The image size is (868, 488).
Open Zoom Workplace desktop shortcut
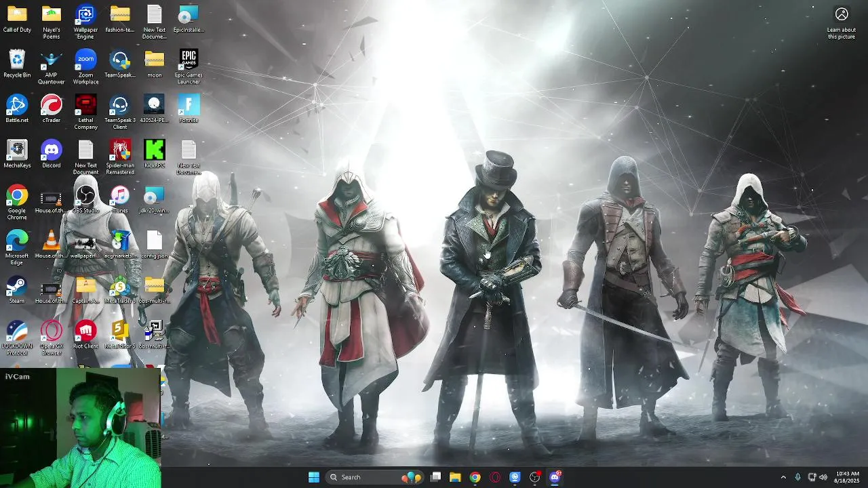coord(85,68)
